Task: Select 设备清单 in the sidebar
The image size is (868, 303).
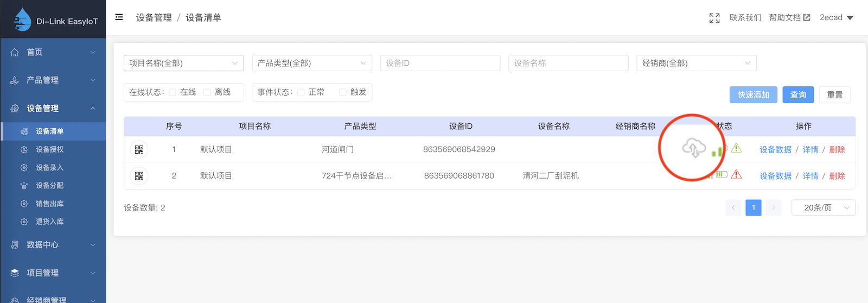Action: (x=53, y=131)
